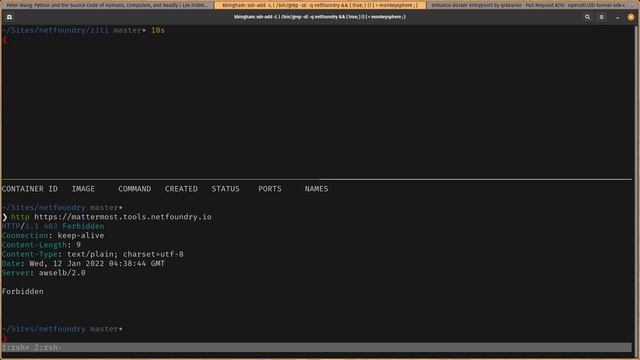Viewport: 640px width, 360px height.
Task: Click the window title in header bar
Action: tap(320, 17)
